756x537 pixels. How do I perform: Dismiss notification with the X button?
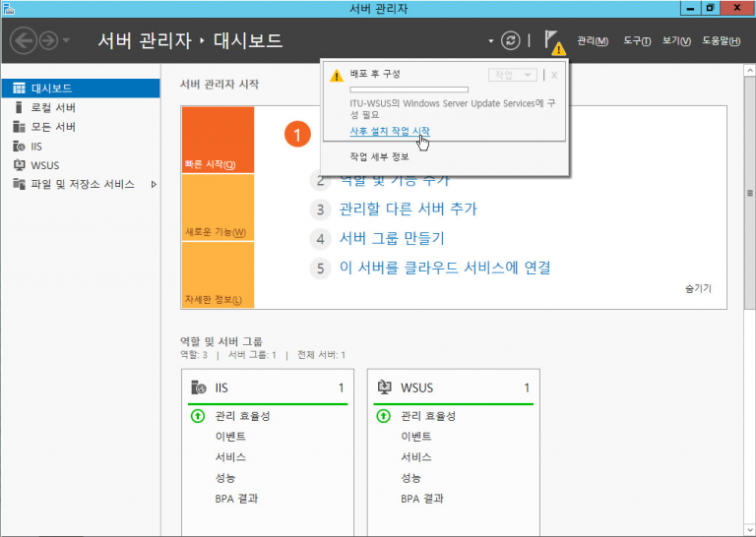coord(554,75)
